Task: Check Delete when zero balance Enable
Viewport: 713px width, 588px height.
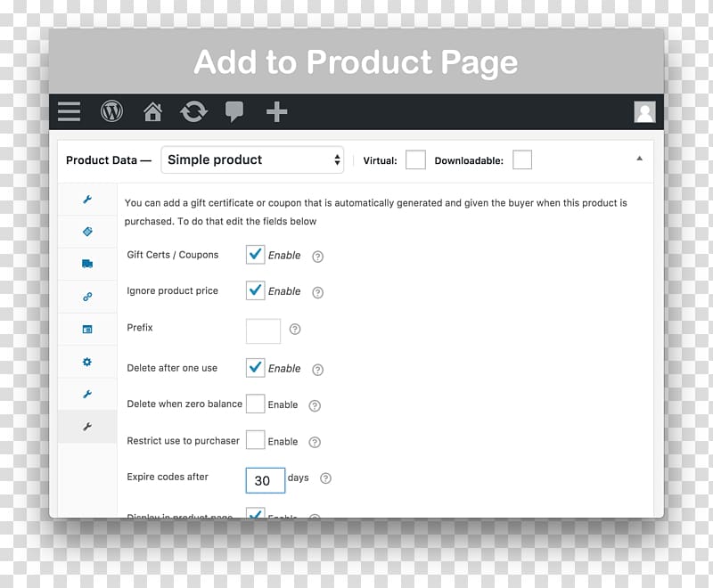Action: click(x=255, y=404)
